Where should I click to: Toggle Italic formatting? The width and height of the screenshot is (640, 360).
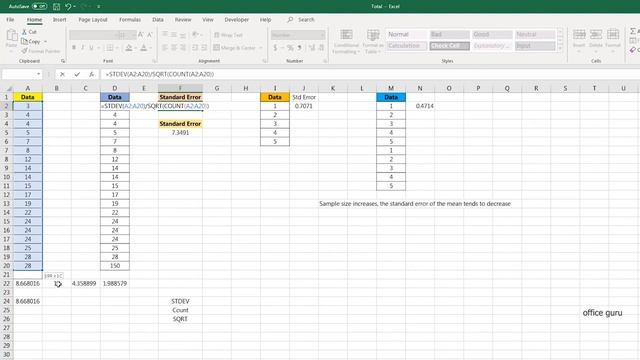82,48
